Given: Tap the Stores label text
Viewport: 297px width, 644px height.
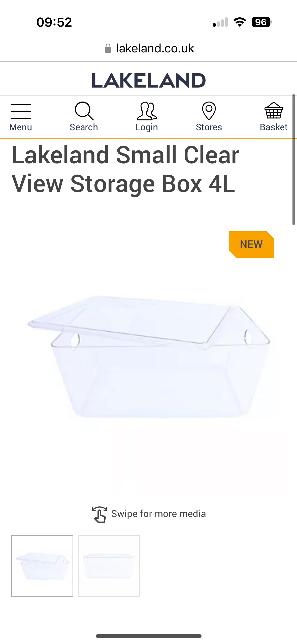Looking at the screenshot, I should point(209,127).
